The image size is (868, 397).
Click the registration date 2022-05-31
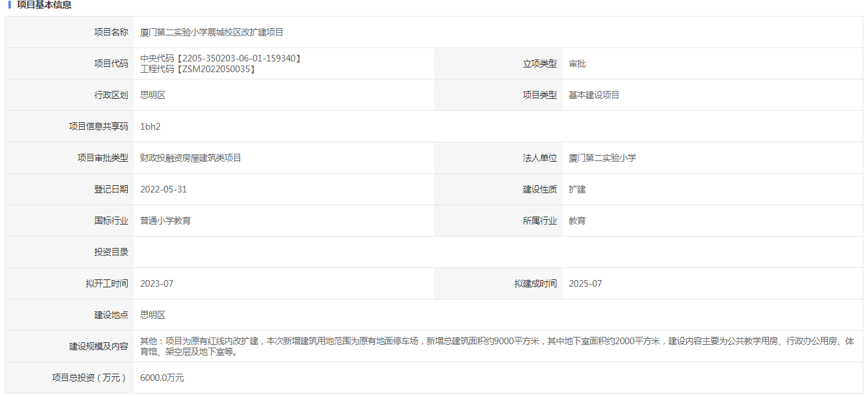163,189
